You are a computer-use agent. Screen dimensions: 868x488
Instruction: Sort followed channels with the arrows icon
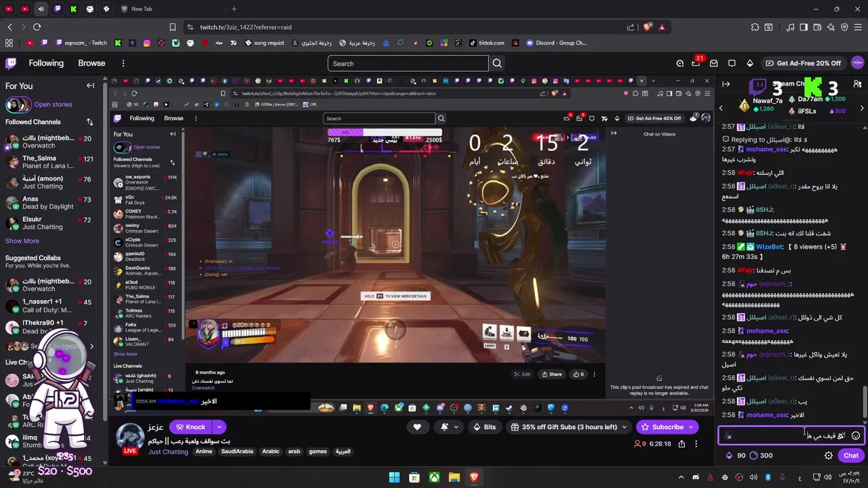coord(90,122)
